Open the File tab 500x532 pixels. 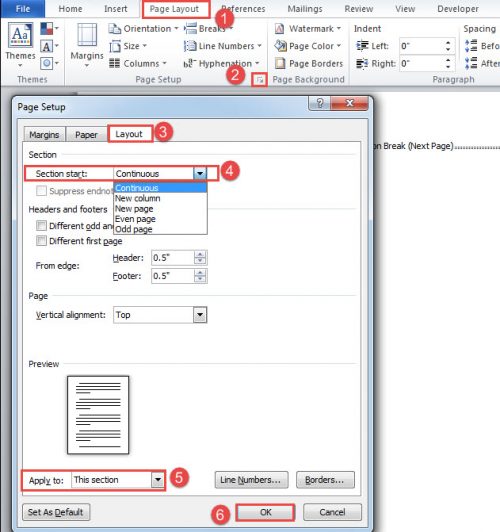coord(23,9)
